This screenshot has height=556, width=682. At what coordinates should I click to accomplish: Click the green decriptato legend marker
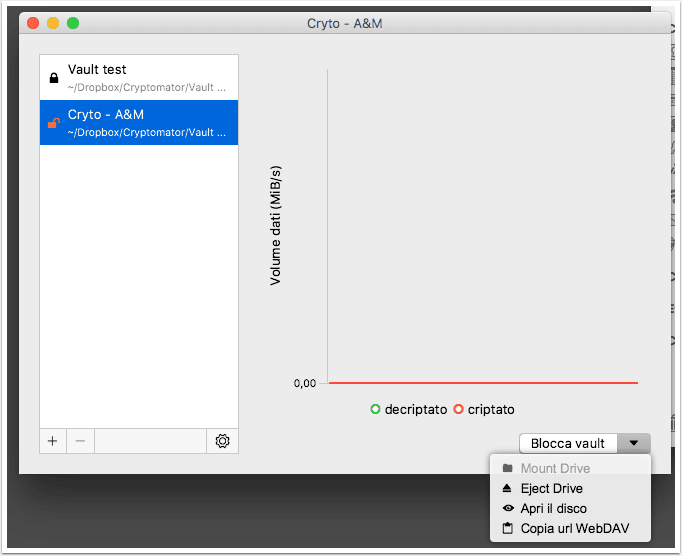pos(375,409)
